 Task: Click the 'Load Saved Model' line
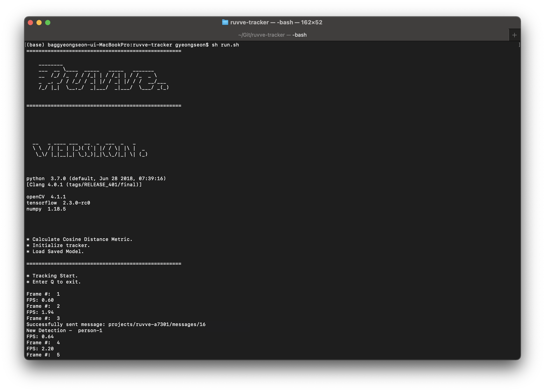(55, 251)
